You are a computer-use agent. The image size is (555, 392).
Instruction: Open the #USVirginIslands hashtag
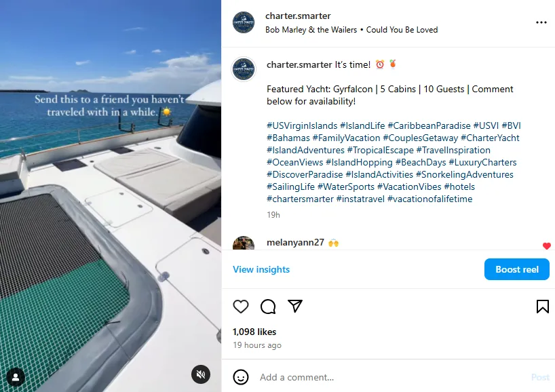pos(302,125)
